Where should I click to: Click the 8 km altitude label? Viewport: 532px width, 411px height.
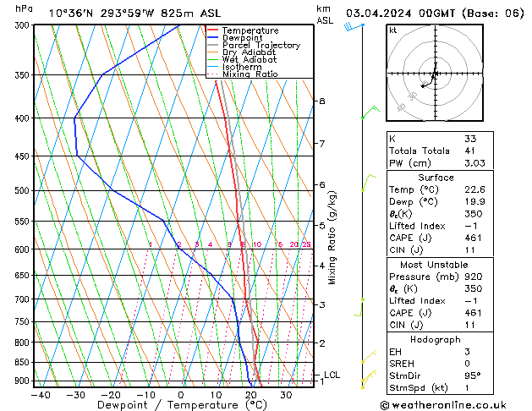(x=321, y=101)
